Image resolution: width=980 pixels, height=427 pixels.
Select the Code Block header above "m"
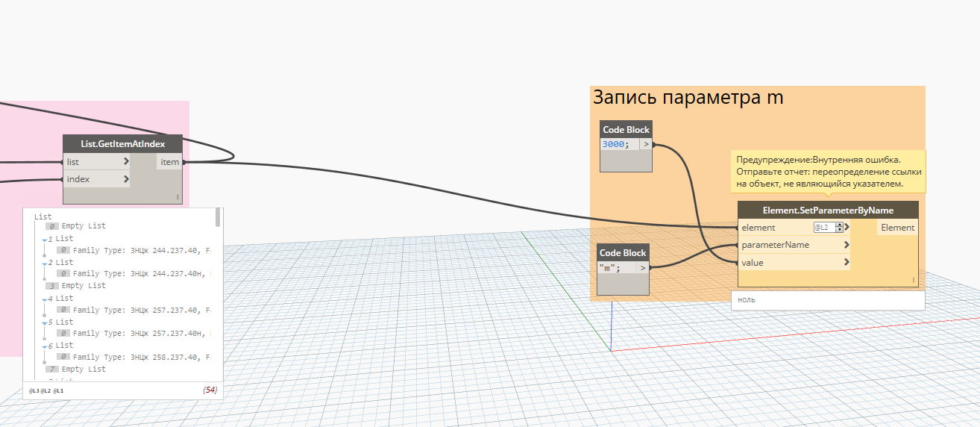[624, 252]
